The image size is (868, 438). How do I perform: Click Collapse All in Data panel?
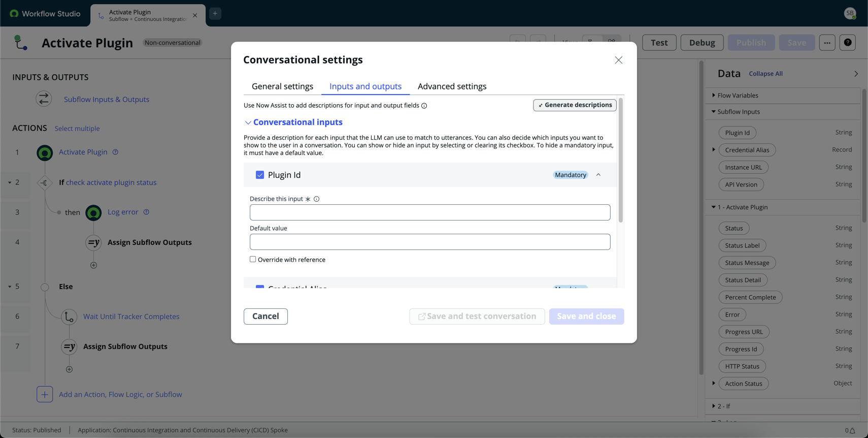tap(765, 74)
